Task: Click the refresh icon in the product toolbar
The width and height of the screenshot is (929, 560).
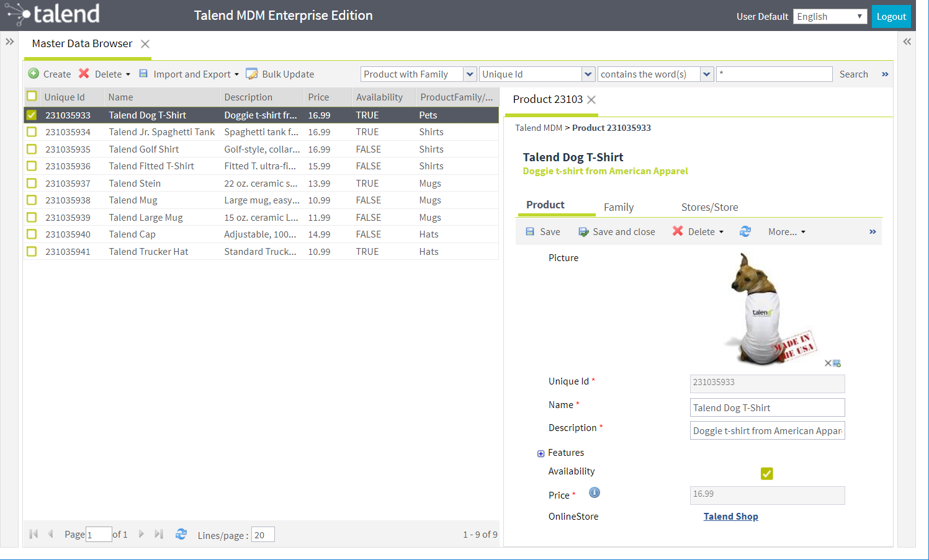Action: pyautogui.click(x=745, y=231)
